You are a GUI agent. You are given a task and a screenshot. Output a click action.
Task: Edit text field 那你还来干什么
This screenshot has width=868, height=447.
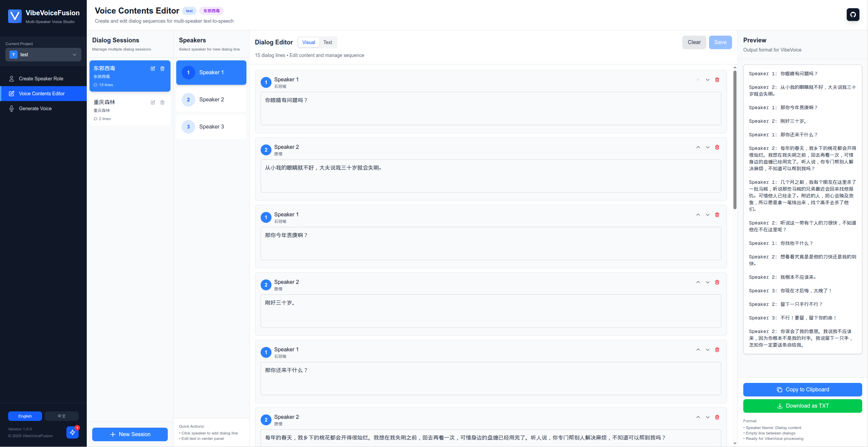pyautogui.click(x=490, y=378)
